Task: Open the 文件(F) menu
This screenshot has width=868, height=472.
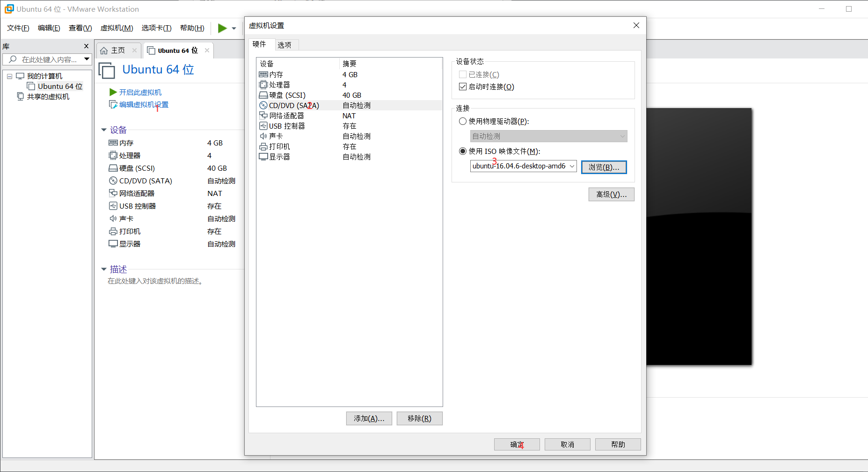Action: [x=18, y=28]
